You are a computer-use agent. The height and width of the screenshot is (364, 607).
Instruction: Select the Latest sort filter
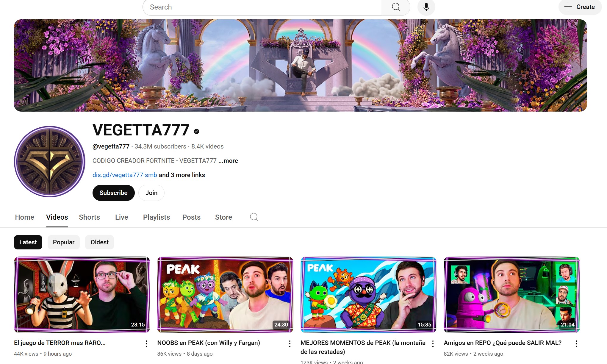coord(28,242)
